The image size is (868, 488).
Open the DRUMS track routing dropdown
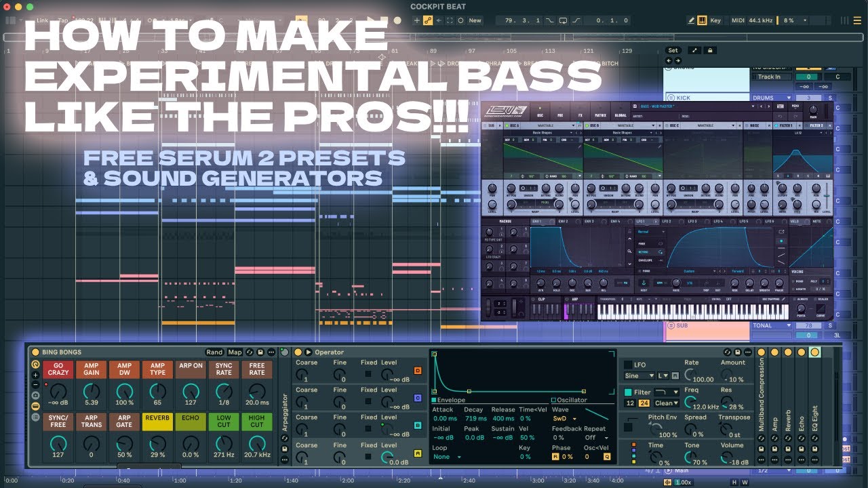tap(772, 98)
